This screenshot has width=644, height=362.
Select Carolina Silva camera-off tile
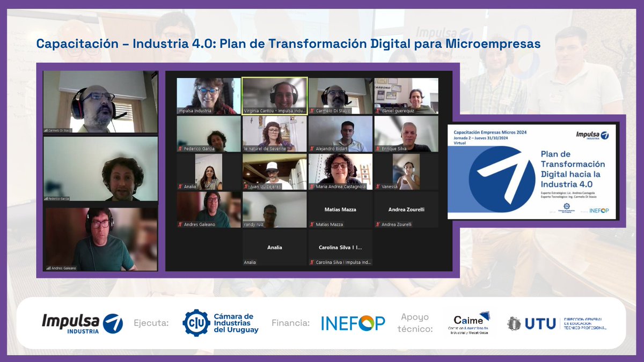tap(340, 248)
